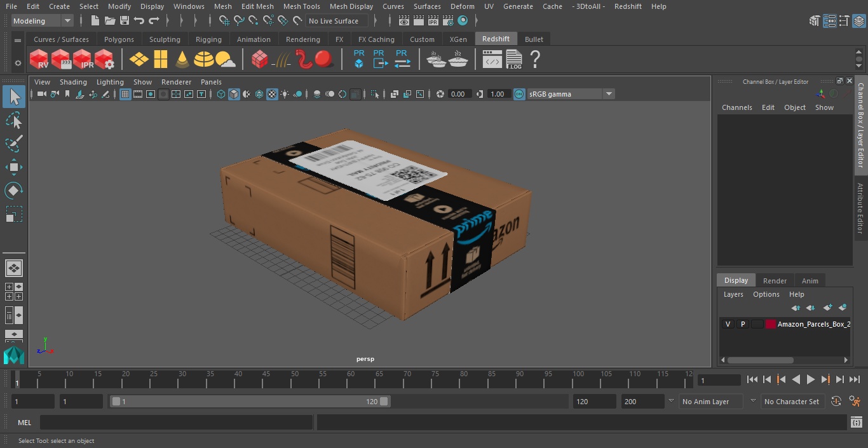Save the scene using floppy icon
The image size is (868, 448).
point(124,21)
